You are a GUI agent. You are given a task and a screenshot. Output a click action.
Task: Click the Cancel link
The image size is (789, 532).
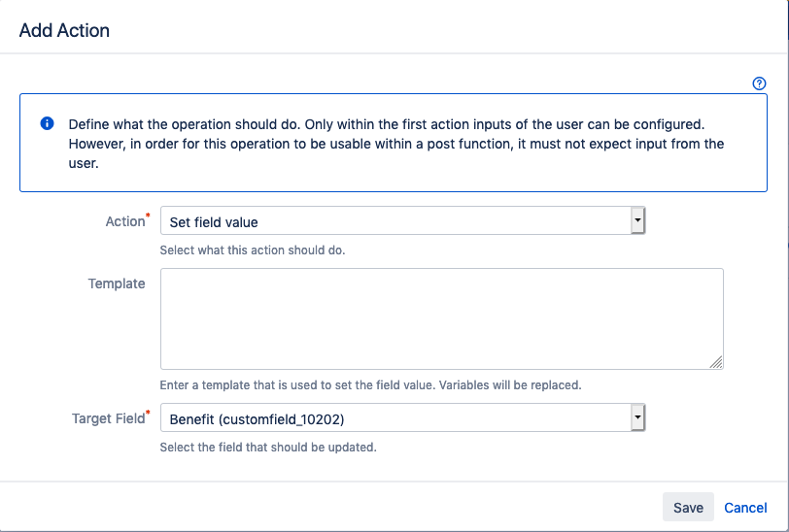click(745, 508)
